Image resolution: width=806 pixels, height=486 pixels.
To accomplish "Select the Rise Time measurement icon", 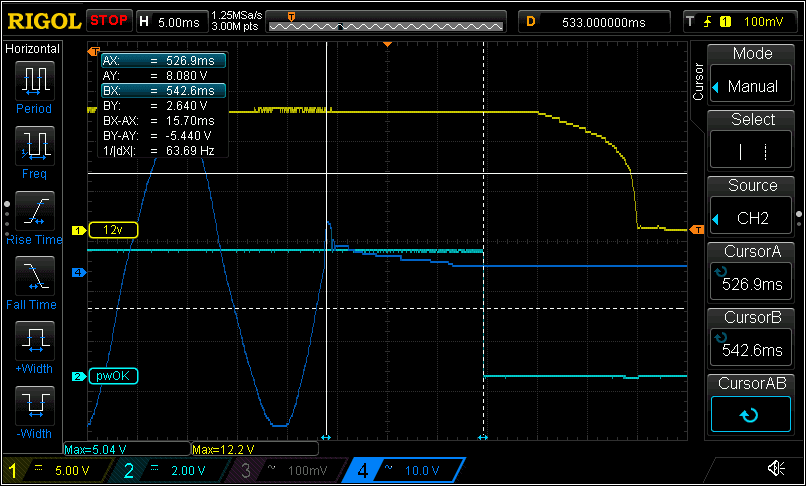I will [x=34, y=211].
